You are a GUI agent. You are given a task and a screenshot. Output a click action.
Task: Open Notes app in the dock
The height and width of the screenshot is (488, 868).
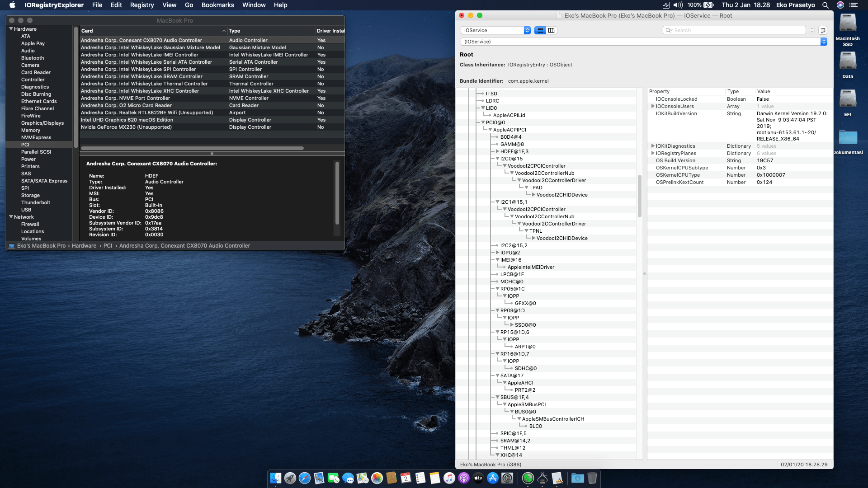click(x=435, y=478)
